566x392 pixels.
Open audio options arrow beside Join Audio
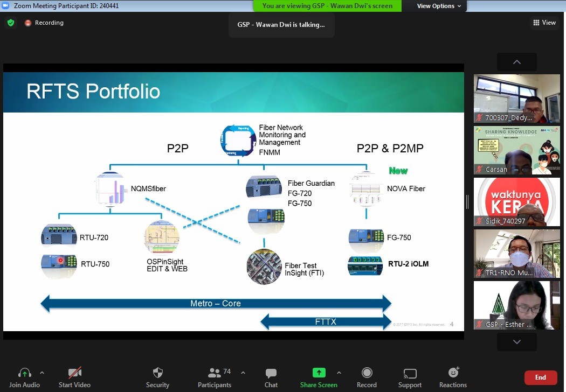click(x=42, y=373)
